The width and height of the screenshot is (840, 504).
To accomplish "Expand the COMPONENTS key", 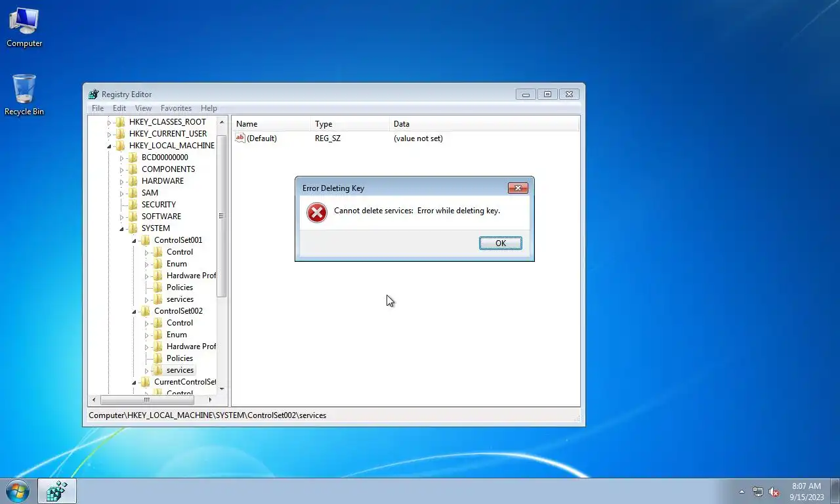I will pyautogui.click(x=121, y=169).
